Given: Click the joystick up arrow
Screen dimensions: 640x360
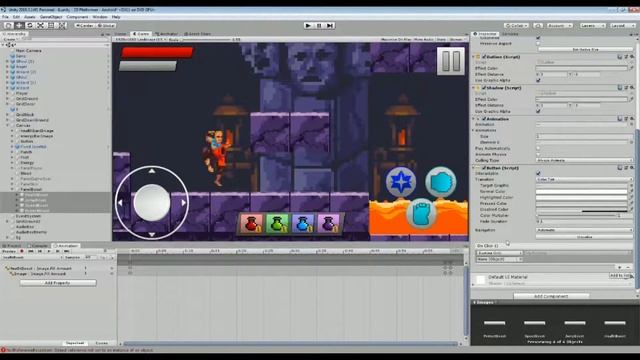Looking at the screenshot, I should (x=152, y=171).
